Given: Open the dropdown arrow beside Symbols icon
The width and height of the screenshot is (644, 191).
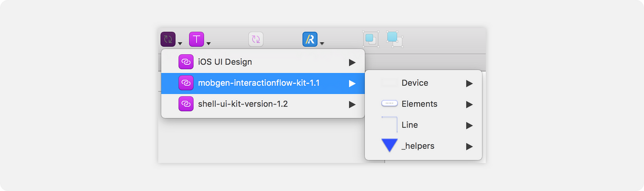Looking at the screenshot, I should 180,43.
